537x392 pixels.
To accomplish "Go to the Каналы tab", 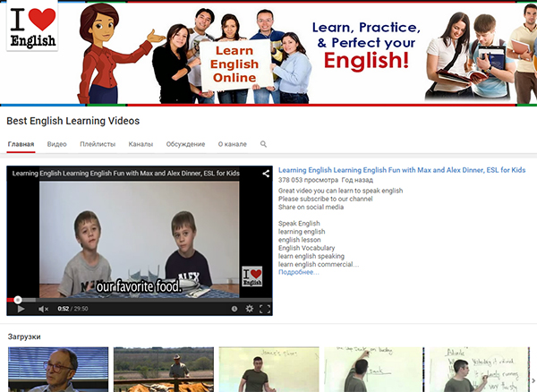I will click(141, 144).
